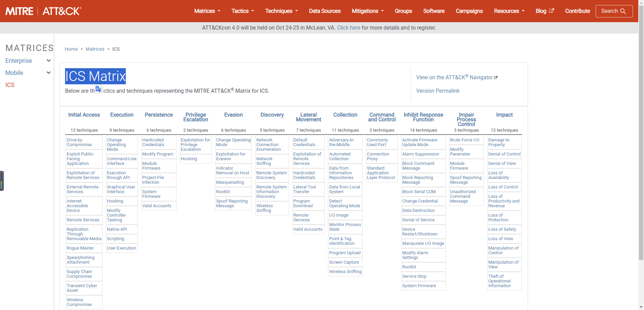Open the Mitigations dropdown menu

click(x=367, y=11)
